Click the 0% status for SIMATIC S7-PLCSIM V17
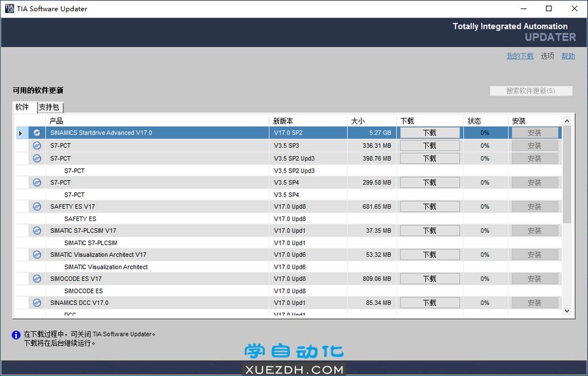This screenshot has width=588, height=376. 485,230
